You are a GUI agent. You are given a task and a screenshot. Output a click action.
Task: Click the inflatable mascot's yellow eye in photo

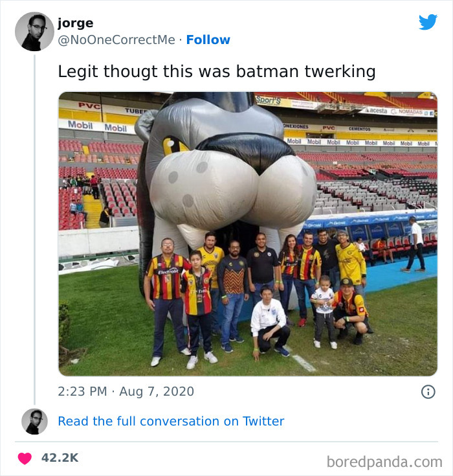click(x=173, y=146)
